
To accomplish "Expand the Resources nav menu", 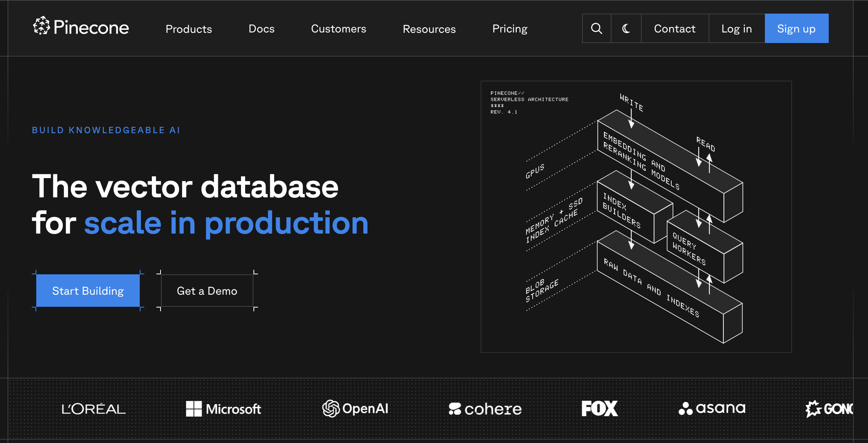I will (429, 29).
